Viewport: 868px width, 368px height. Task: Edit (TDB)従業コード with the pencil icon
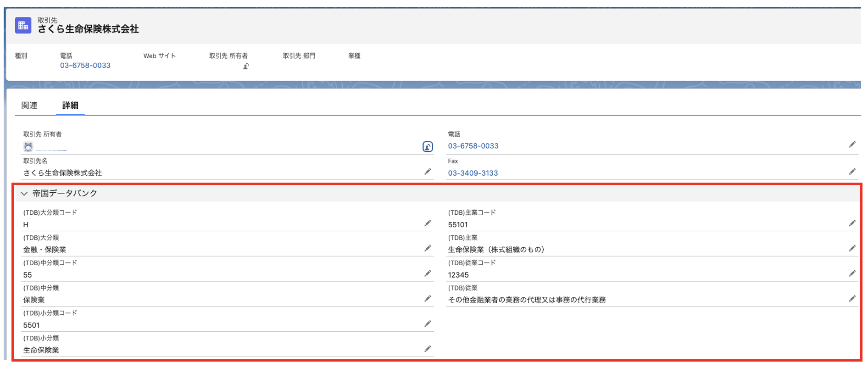pyautogui.click(x=852, y=273)
